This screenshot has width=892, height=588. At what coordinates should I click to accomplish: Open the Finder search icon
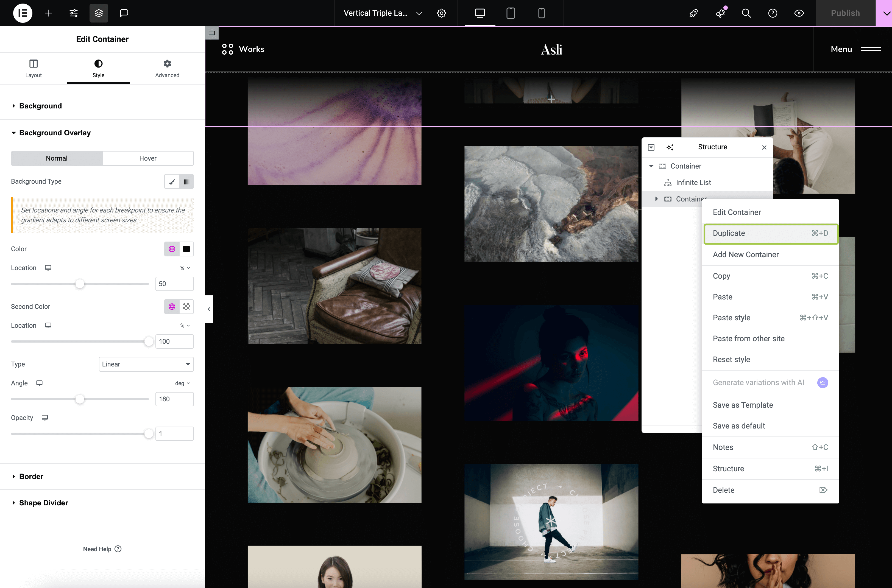click(x=746, y=13)
